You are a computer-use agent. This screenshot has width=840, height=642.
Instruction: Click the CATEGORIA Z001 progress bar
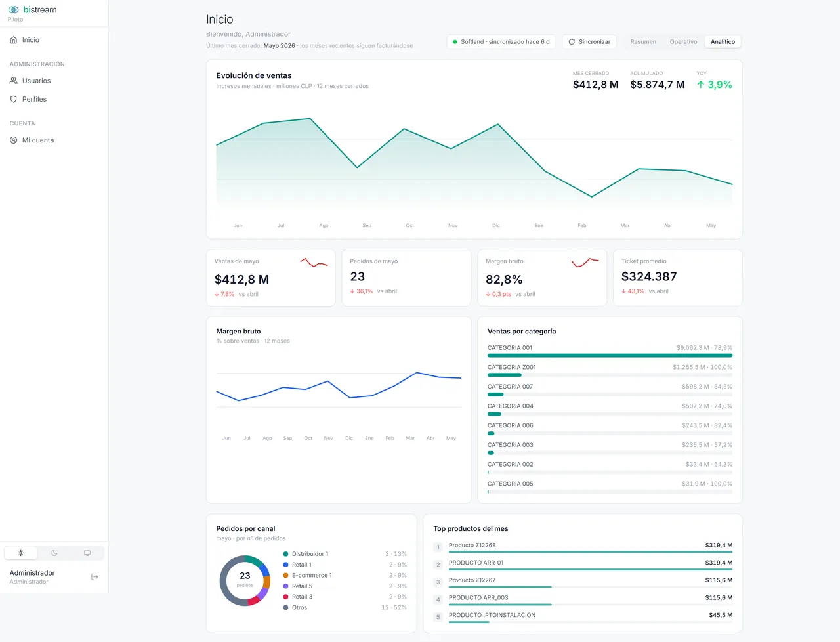point(610,375)
